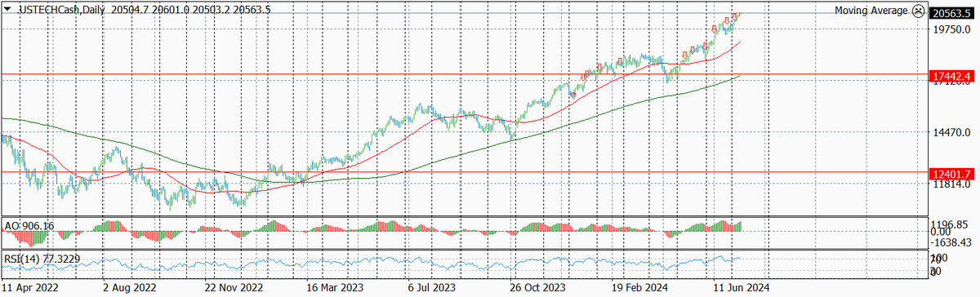Screen dimensions: 980x297
Task: Open the chart dropdown arrow beside .USTECHCash
Action: tap(7, 8)
